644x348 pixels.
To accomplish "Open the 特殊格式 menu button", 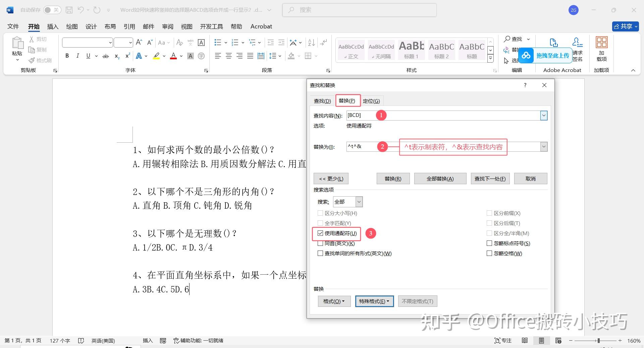I will (x=374, y=301).
